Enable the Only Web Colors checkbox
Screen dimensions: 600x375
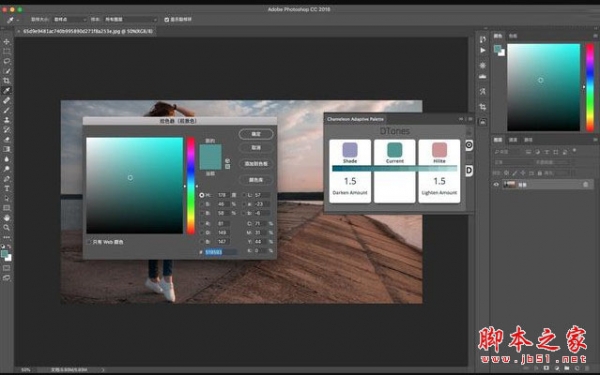point(90,242)
